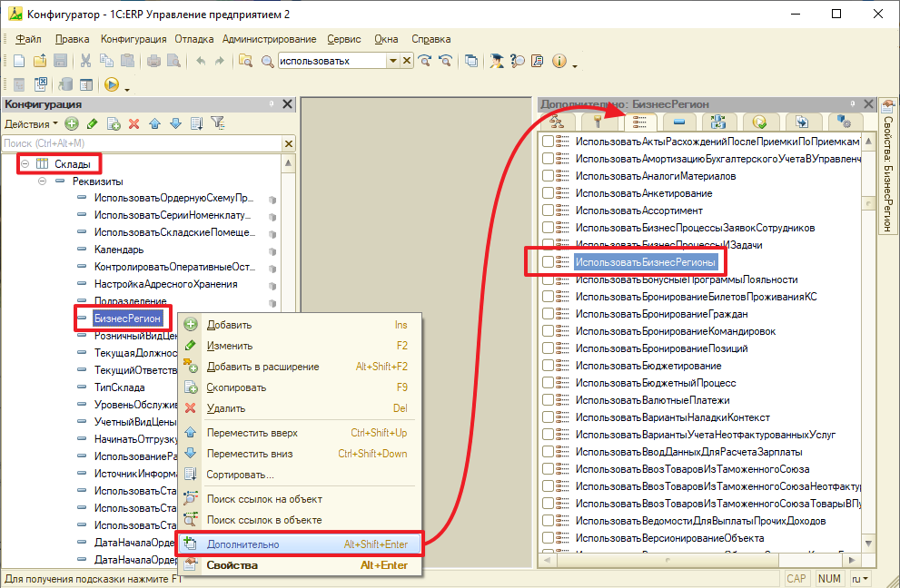The height and width of the screenshot is (588, 900).
Task: Click the magnifier Find icon beside search box
Action: pos(268,61)
